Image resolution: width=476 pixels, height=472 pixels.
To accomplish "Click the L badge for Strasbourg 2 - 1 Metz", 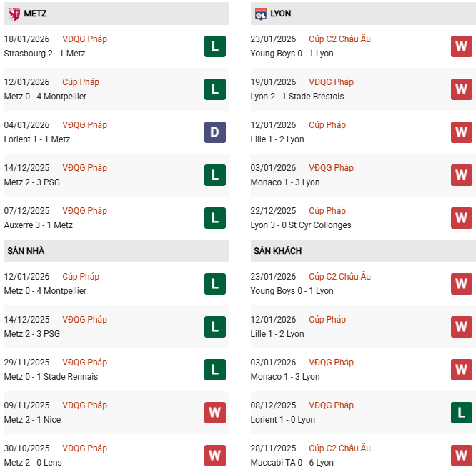I will [214, 46].
